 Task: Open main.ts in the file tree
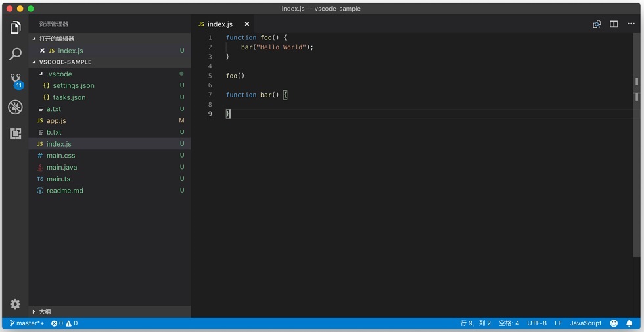(110, 179)
